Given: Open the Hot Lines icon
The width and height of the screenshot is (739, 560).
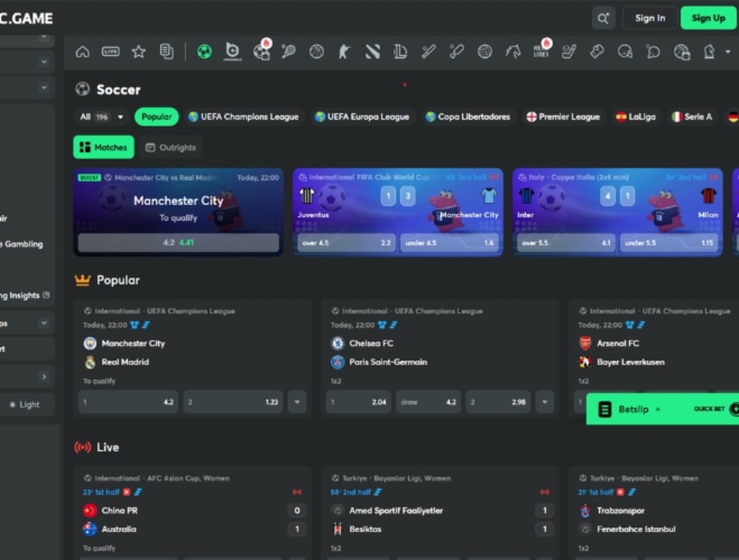Looking at the screenshot, I should (541, 51).
